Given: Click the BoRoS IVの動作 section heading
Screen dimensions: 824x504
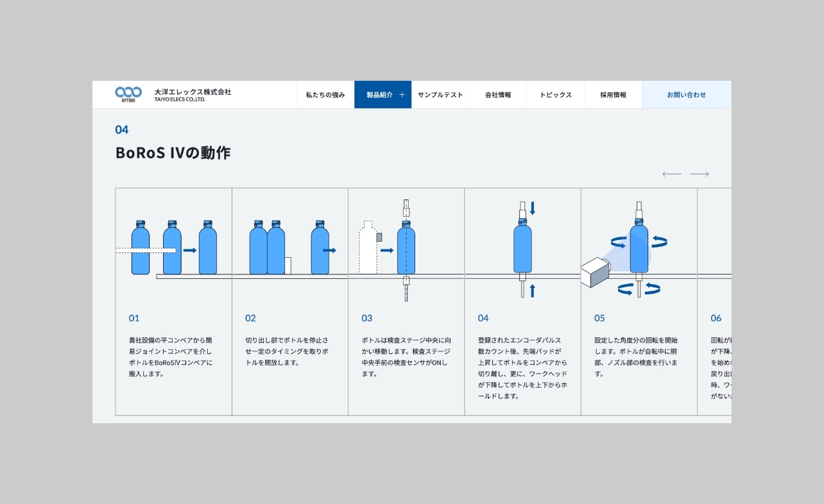Looking at the screenshot, I should tap(173, 153).
